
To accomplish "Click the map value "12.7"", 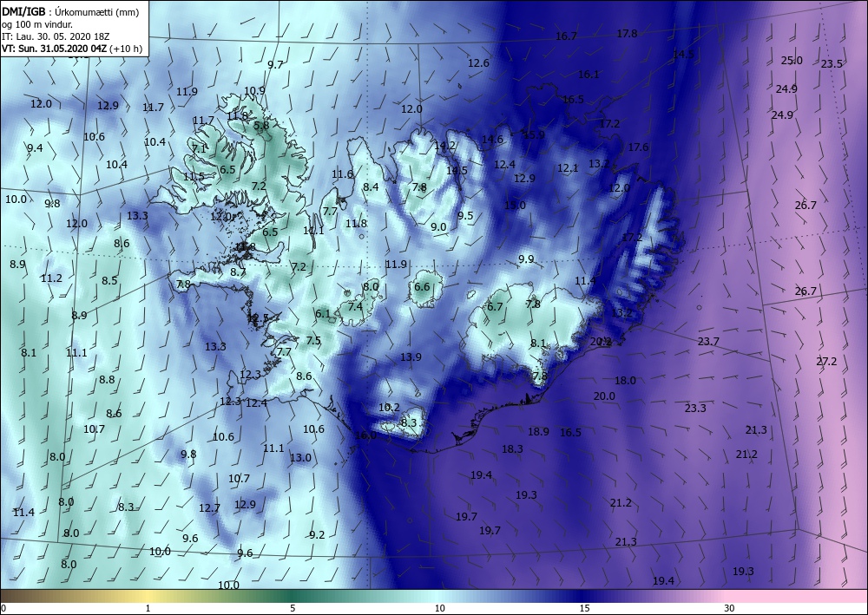I will [x=209, y=507].
